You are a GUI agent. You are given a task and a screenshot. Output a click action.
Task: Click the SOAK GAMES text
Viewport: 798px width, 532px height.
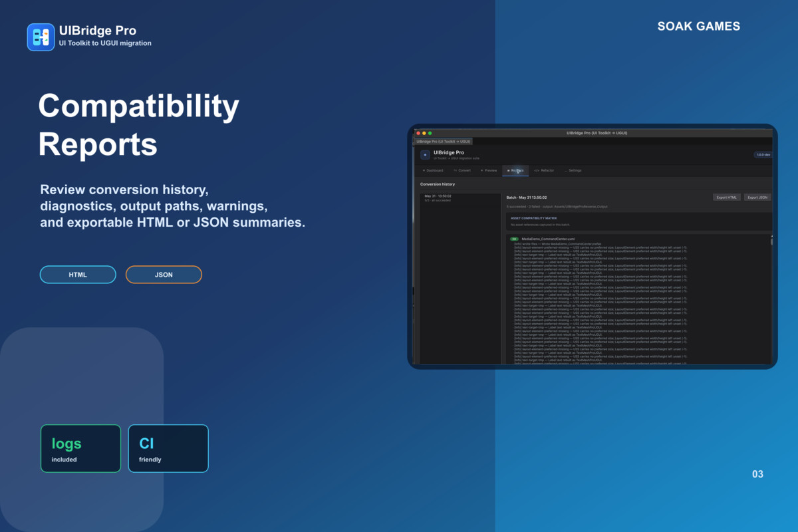pyautogui.click(x=699, y=27)
